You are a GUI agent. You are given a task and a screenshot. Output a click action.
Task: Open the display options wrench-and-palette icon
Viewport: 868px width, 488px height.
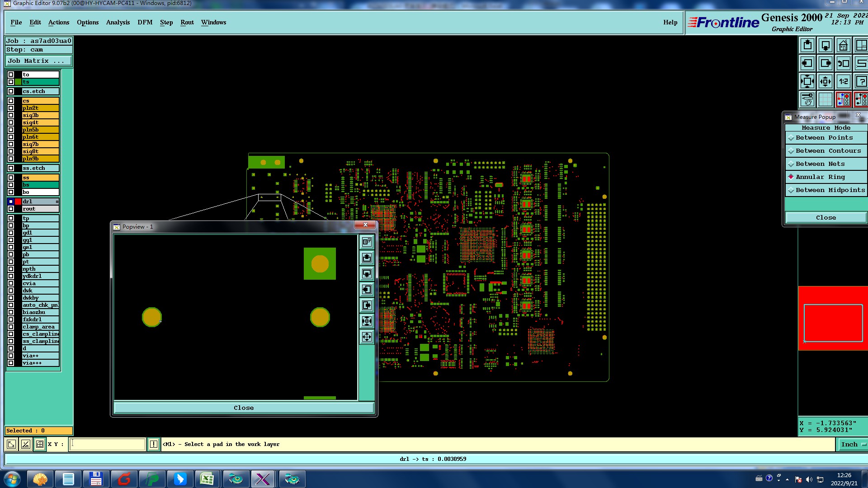pyautogui.click(x=807, y=99)
